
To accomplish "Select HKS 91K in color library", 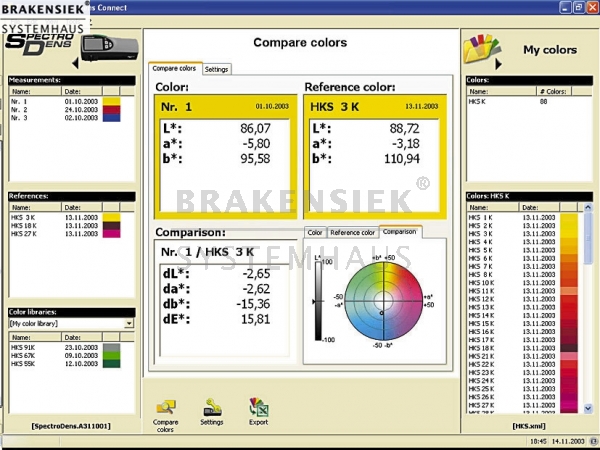I will (65, 347).
